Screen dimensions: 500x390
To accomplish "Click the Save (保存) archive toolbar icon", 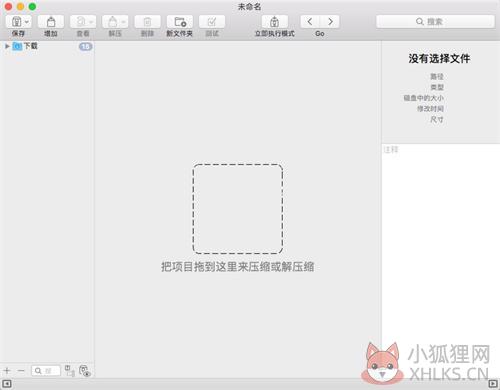I will click(16, 22).
